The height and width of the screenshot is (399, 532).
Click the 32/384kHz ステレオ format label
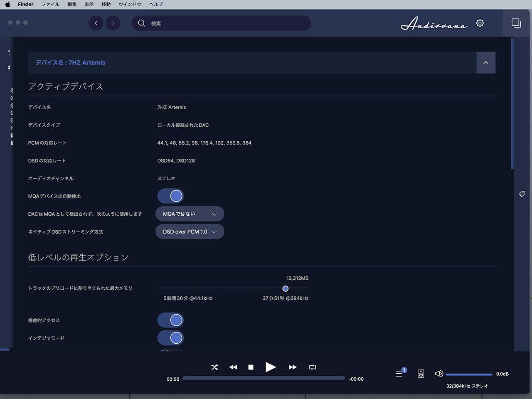(x=467, y=386)
